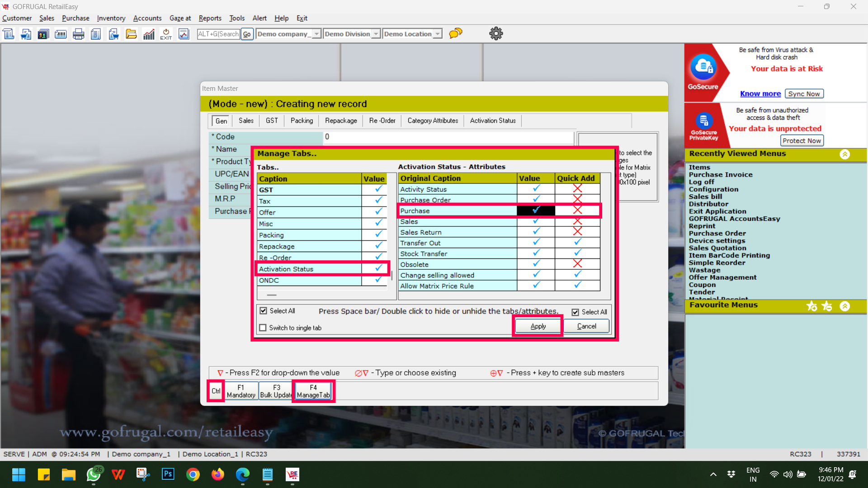Click the printer icon in toolbar
The image size is (868, 488).
[x=78, y=34]
